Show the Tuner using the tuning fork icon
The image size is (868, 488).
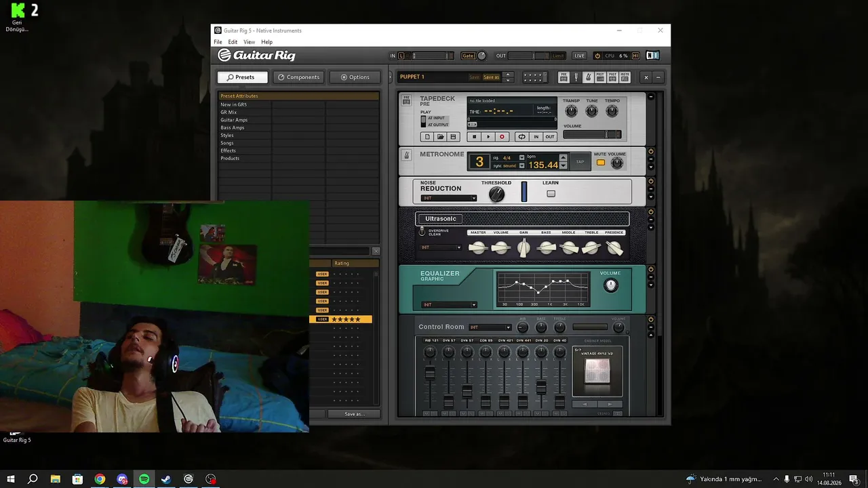pyautogui.click(x=576, y=77)
